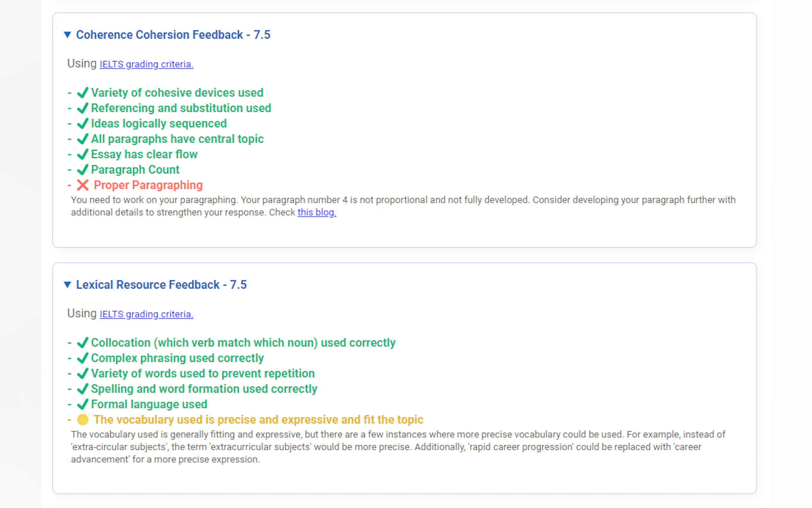Click checkmark next to Variety of cohesive devices
The height and width of the screenshot is (508, 812).
82,92
